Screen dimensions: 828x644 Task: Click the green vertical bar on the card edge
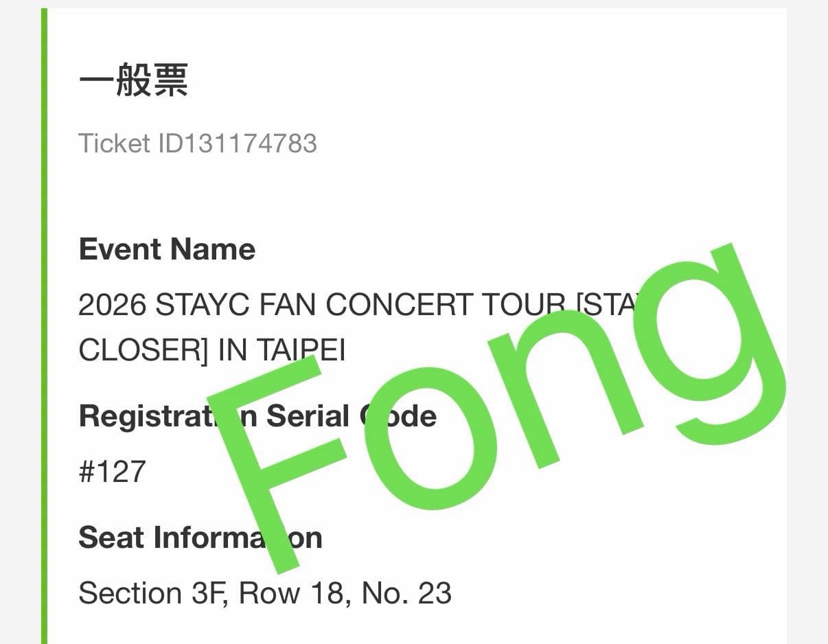tap(44, 326)
